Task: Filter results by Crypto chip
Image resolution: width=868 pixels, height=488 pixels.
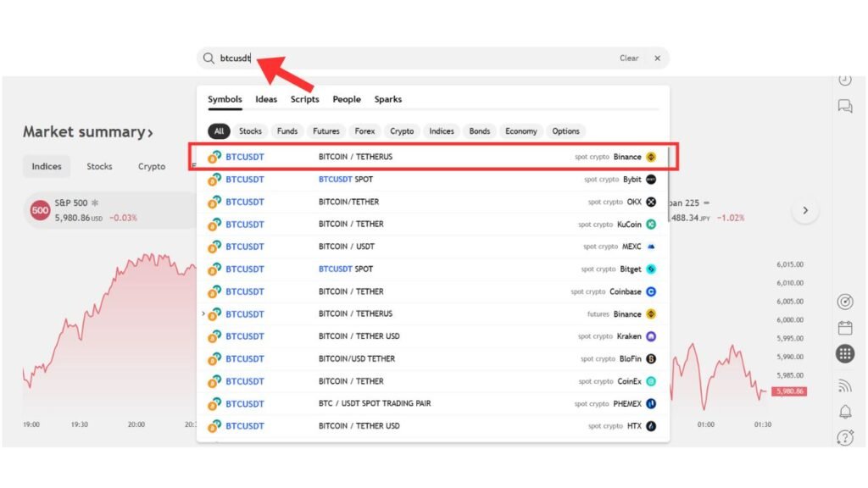Action: pyautogui.click(x=402, y=131)
